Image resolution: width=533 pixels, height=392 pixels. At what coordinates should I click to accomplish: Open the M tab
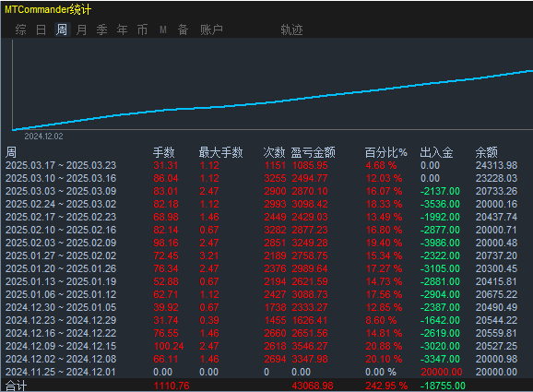click(x=163, y=30)
